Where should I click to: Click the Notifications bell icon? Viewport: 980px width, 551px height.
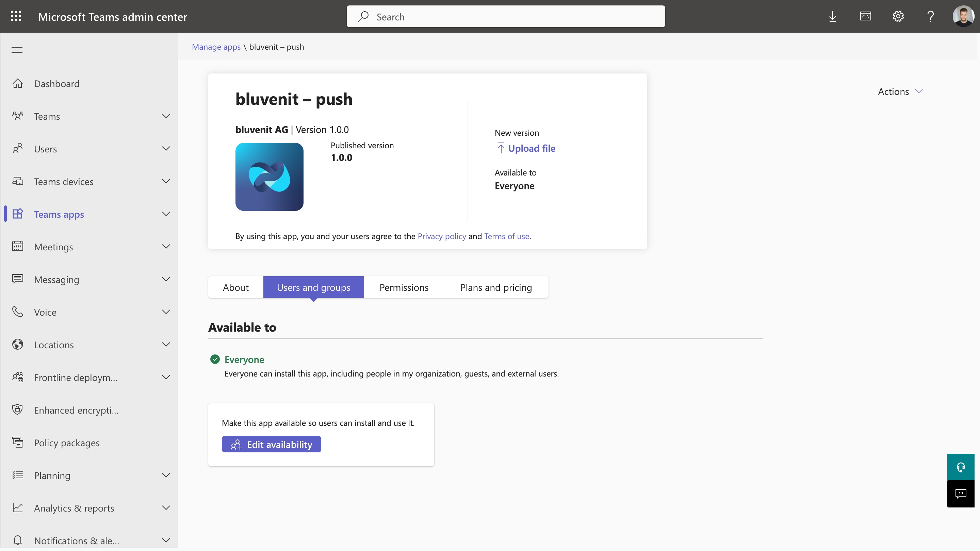(x=17, y=540)
